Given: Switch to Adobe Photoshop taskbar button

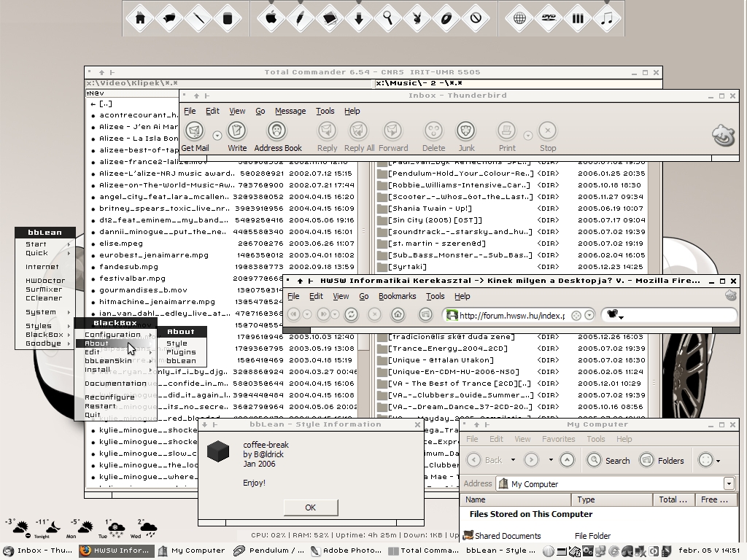Looking at the screenshot, I should 346,551.
